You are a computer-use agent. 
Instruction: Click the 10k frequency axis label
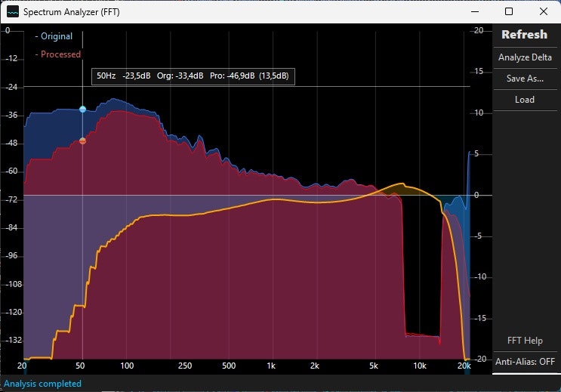pyautogui.click(x=420, y=366)
